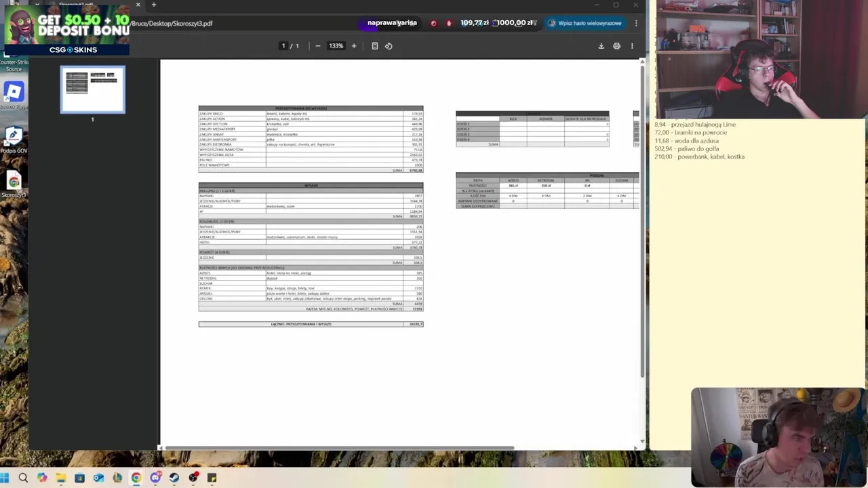
Task: Print the PDF document
Action: click(x=616, y=46)
